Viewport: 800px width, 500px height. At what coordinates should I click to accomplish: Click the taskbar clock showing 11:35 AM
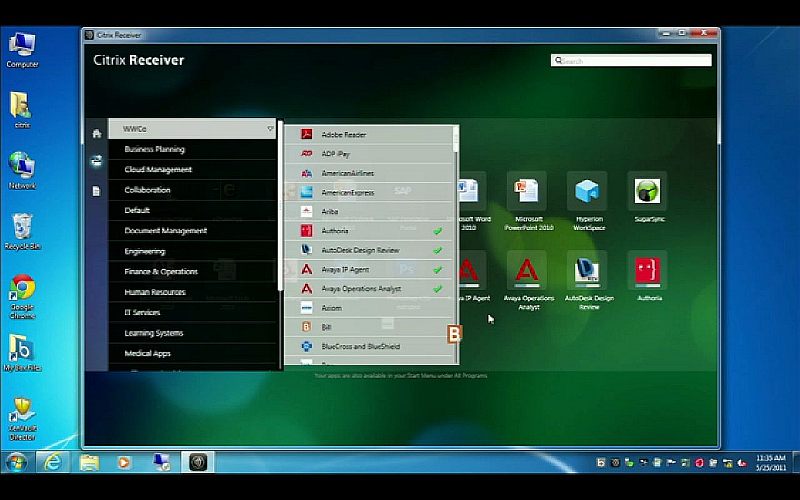(x=770, y=463)
